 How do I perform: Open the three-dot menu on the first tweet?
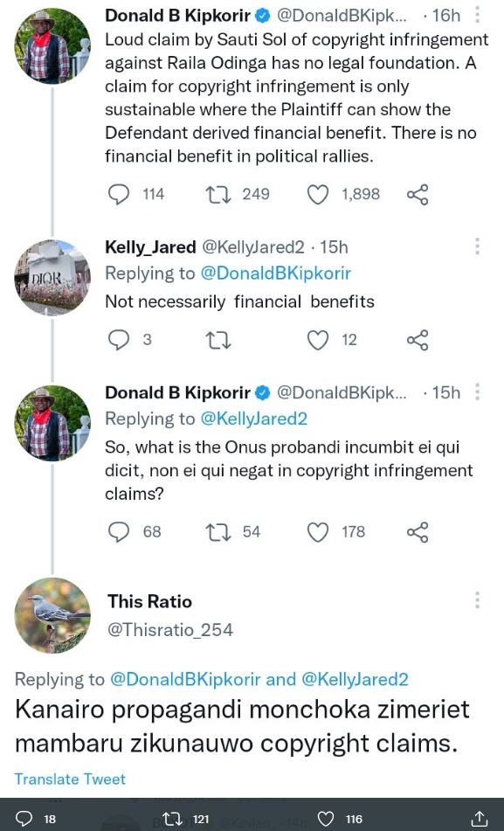click(478, 14)
